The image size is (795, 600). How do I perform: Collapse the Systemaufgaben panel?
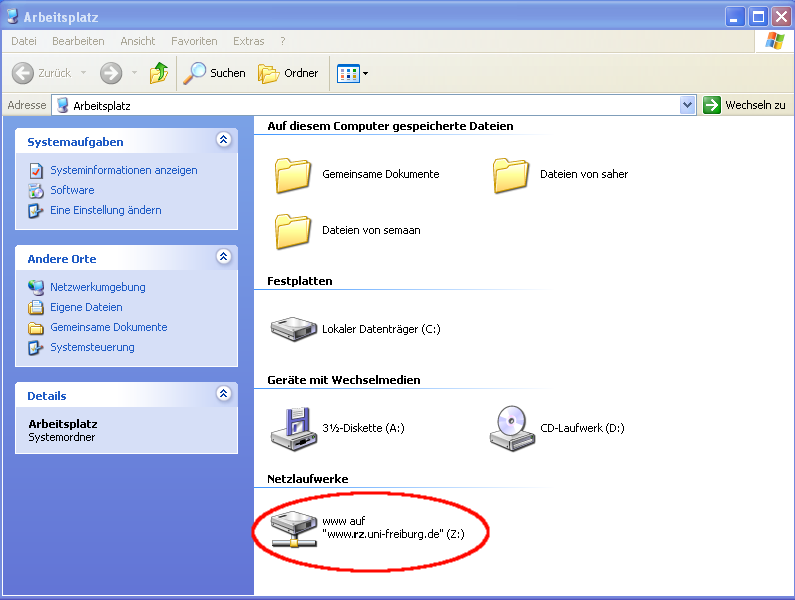tap(223, 141)
